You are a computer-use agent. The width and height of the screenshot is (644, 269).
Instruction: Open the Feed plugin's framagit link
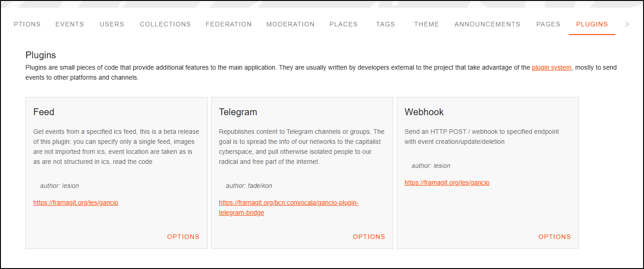click(x=76, y=203)
